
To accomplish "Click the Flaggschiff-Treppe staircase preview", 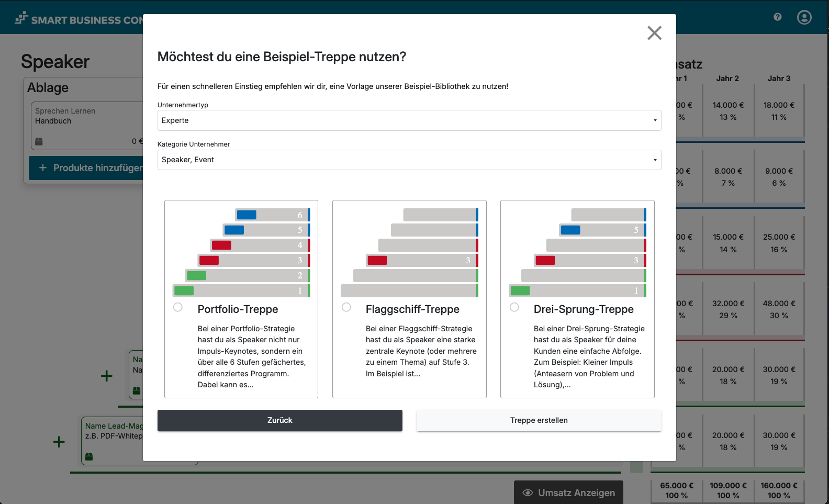I will pyautogui.click(x=409, y=252).
